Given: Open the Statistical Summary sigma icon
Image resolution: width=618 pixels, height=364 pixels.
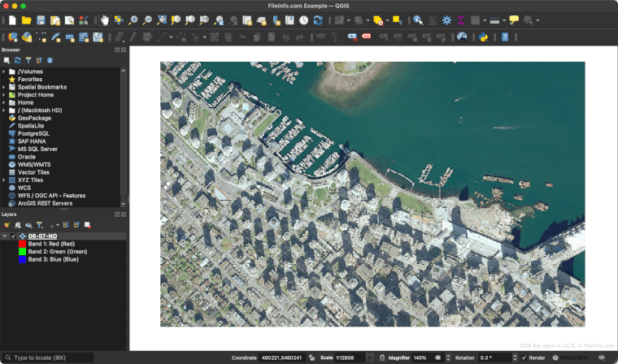Looking at the screenshot, I should tap(461, 19).
